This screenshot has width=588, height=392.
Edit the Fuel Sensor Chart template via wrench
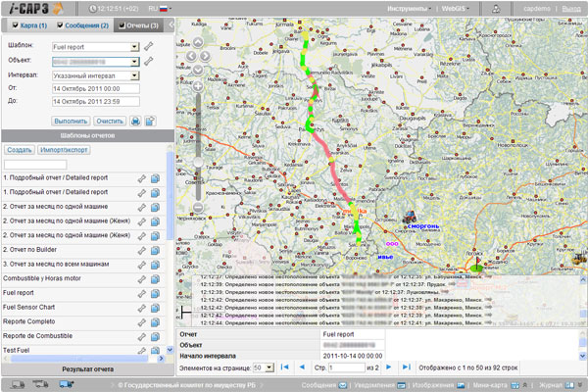click(142, 308)
